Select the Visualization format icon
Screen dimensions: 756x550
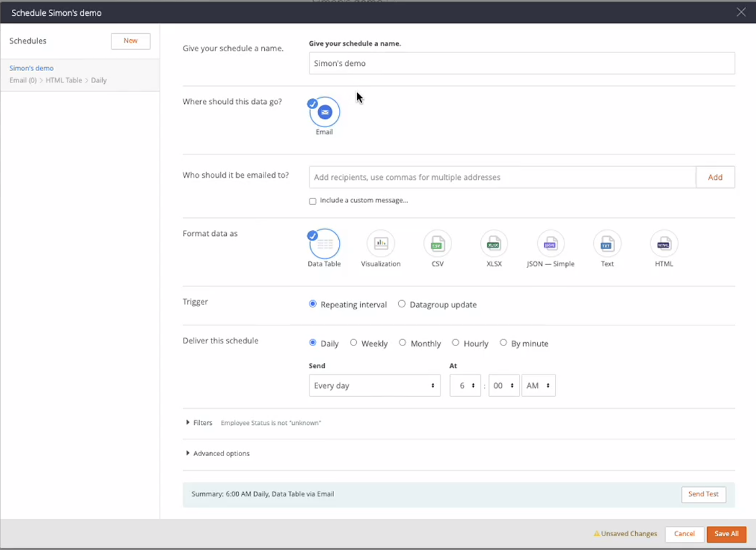click(381, 244)
